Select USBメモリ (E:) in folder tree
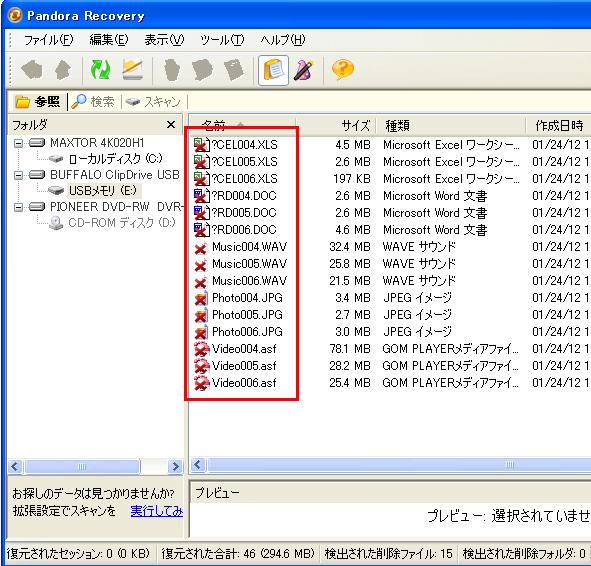This screenshot has width=591, height=566. click(103, 191)
